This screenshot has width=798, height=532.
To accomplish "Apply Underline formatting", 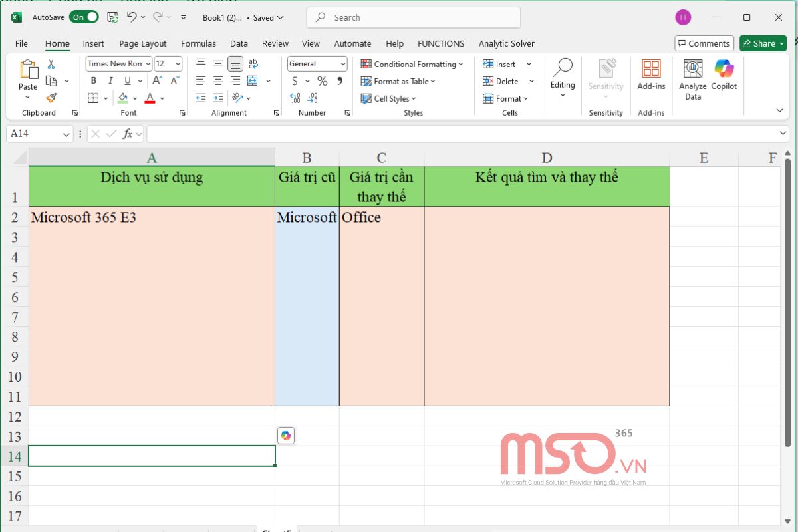I will click(127, 81).
